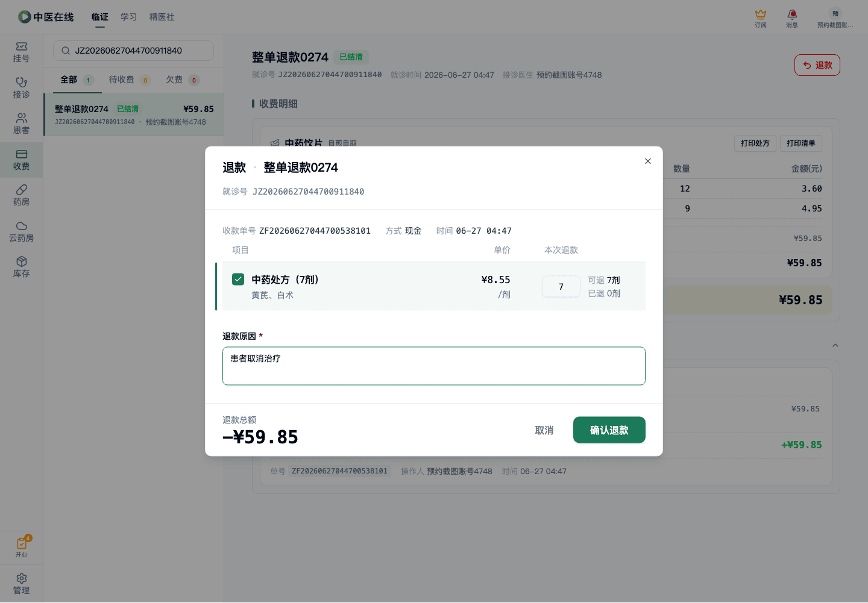Click the 中医在线 logo
This screenshot has height=603, width=868.
click(x=46, y=17)
